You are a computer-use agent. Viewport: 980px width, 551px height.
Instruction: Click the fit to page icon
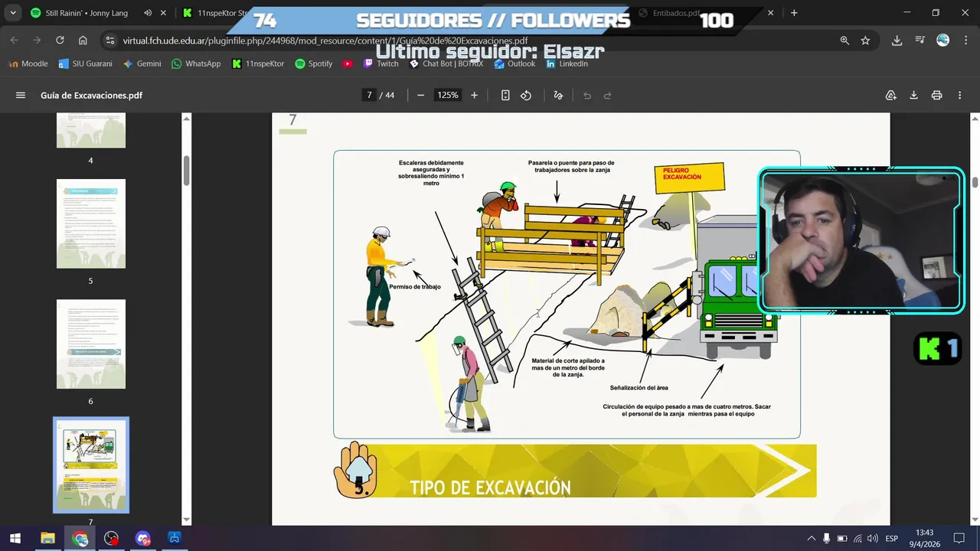click(505, 96)
